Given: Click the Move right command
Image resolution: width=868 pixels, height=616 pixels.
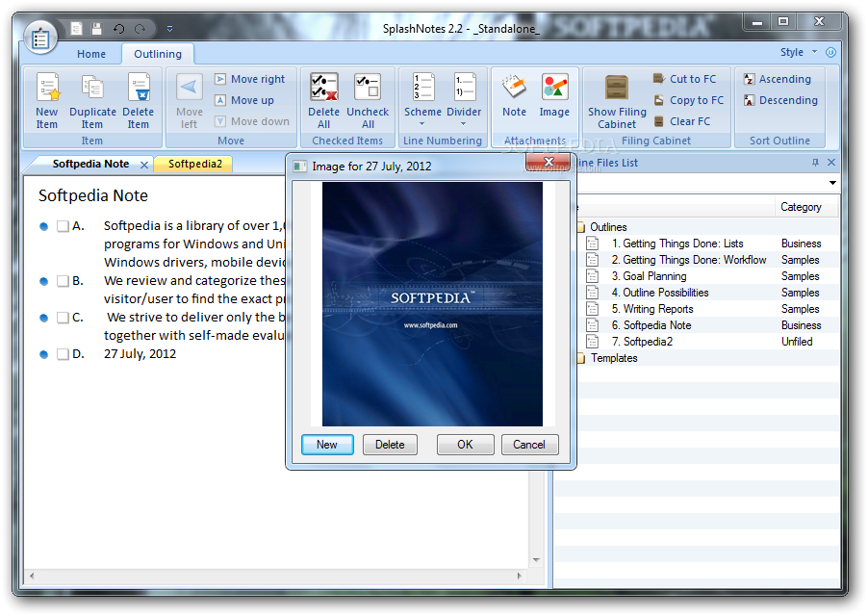Looking at the screenshot, I should (249, 79).
